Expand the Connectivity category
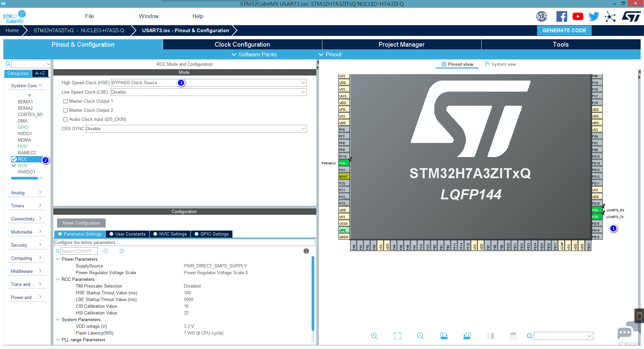 click(x=26, y=219)
